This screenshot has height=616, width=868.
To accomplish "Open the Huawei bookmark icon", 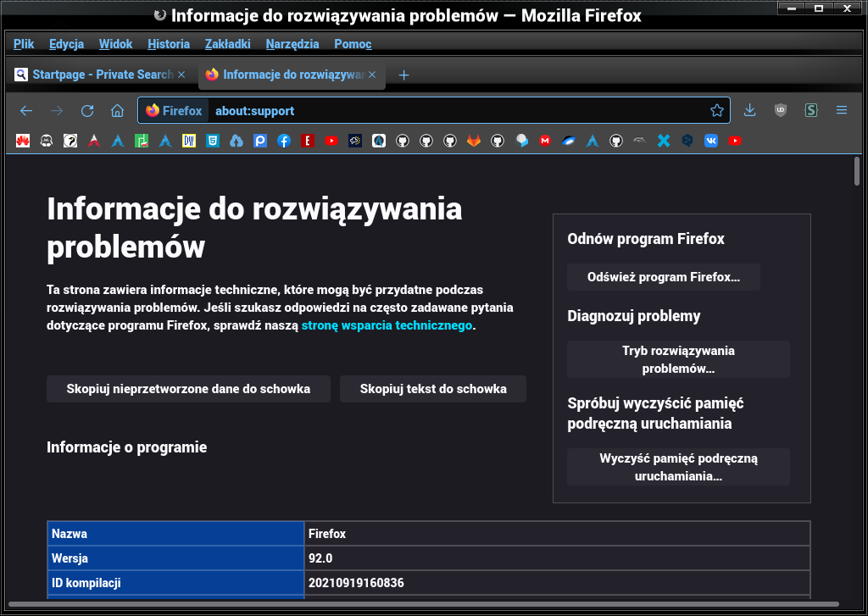I will click(23, 142).
